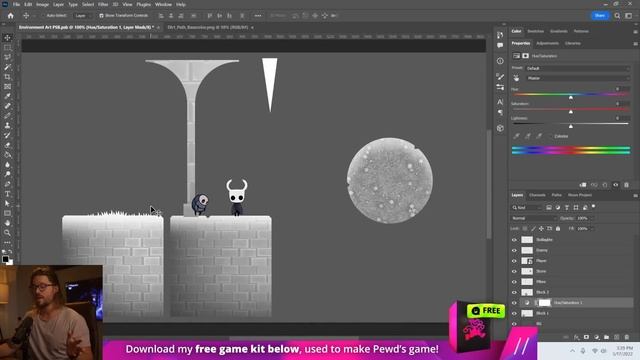Hide the Player layer
This screenshot has width=640, height=360.
(x=514, y=261)
